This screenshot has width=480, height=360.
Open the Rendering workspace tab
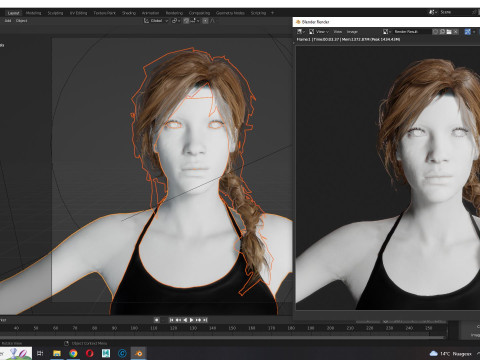174,13
